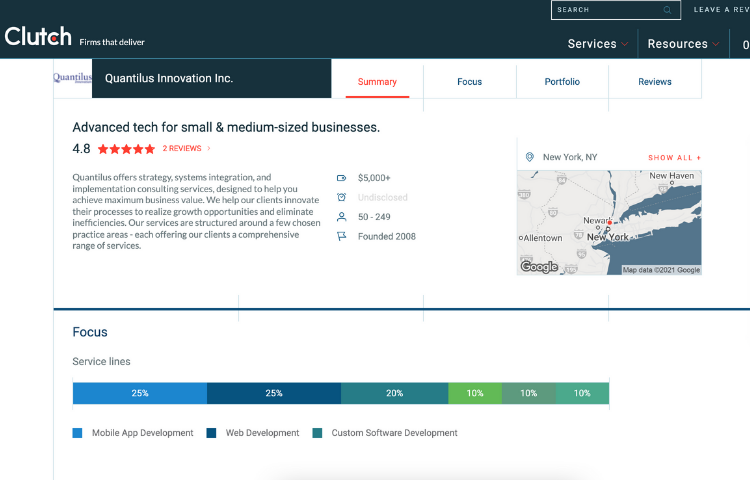Click the Map data ©2021 Google attribution
This screenshot has height=480, width=750.
pyautogui.click(x=661, y=270)
